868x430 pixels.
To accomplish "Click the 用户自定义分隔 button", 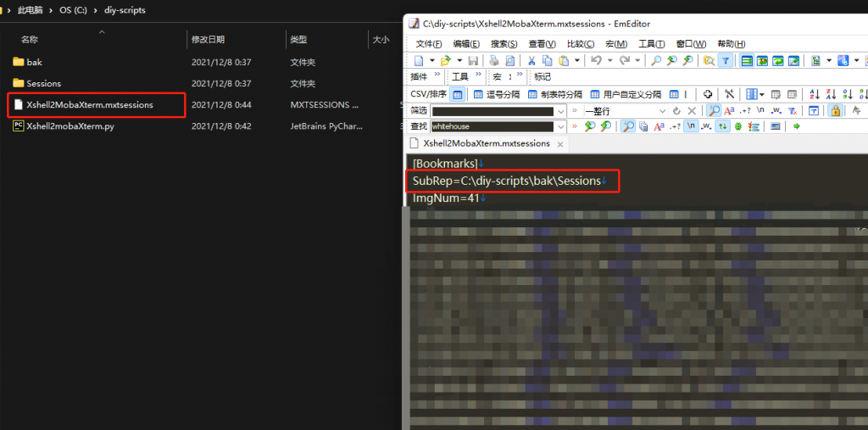I will point(626,94).
